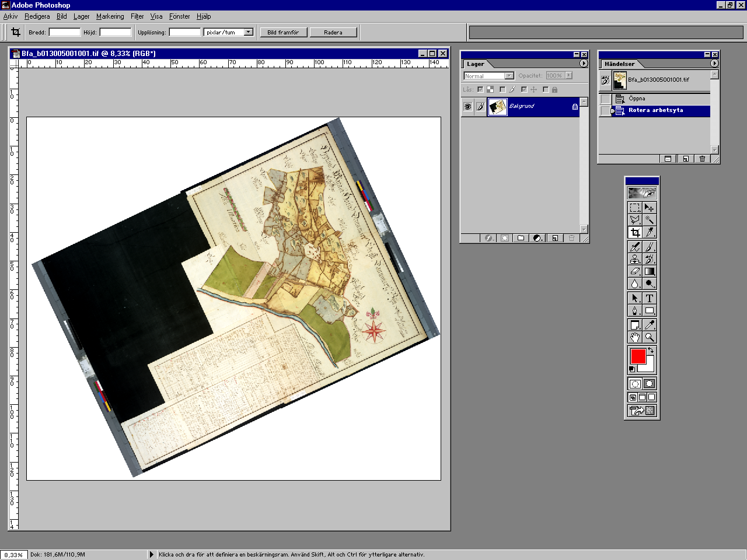The width and height of the screenshot is (747, 560).
Task: Switch to full screen mode with menu bar
Action: point(643,397)
